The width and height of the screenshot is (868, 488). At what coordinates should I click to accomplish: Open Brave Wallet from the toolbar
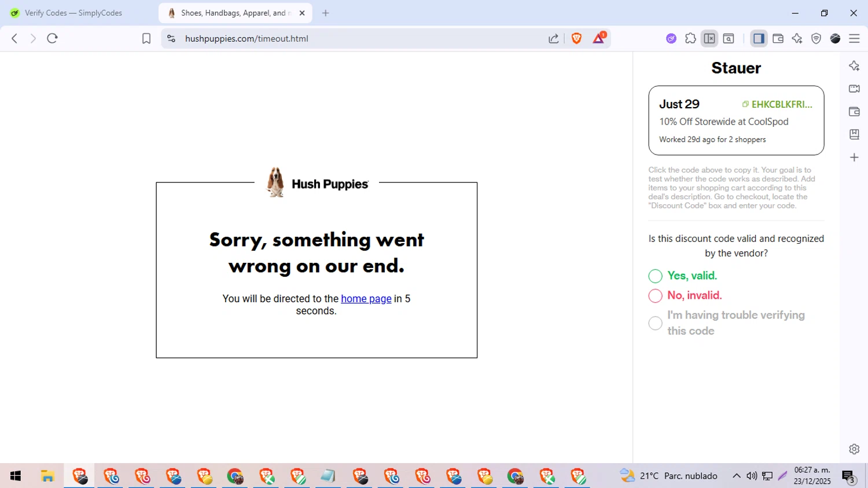[x=778, y=38]
